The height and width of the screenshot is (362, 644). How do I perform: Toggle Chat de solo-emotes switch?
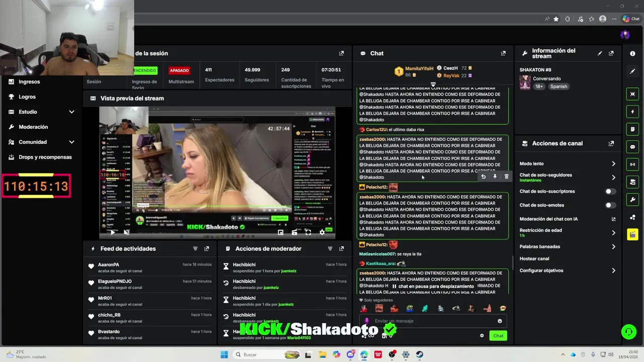click(610, 205)
